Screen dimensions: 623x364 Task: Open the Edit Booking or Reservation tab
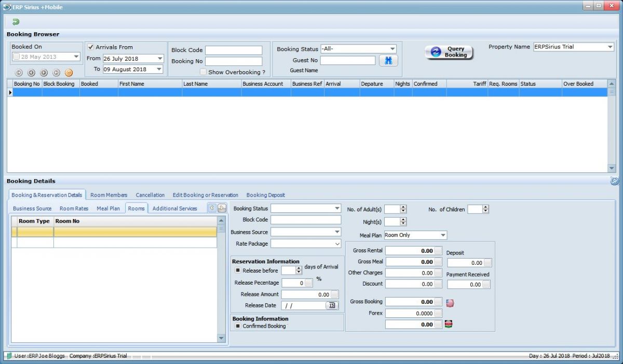click(206, 195)
